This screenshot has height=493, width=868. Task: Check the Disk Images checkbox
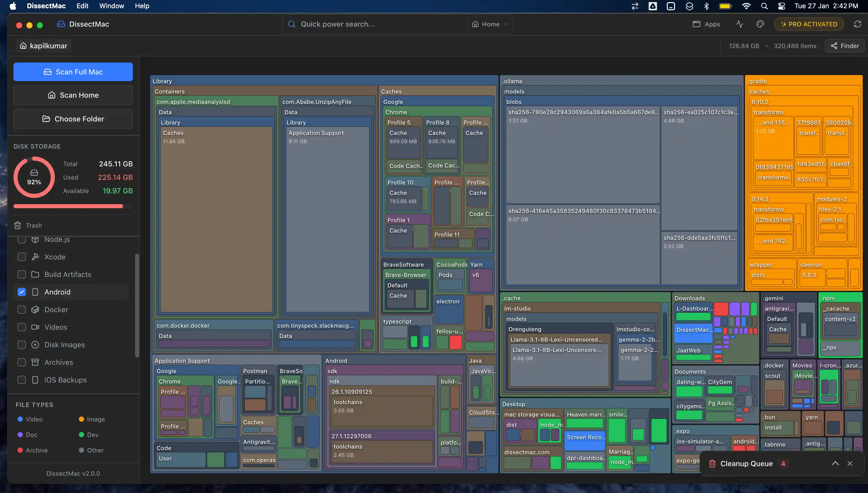[22, 345]
